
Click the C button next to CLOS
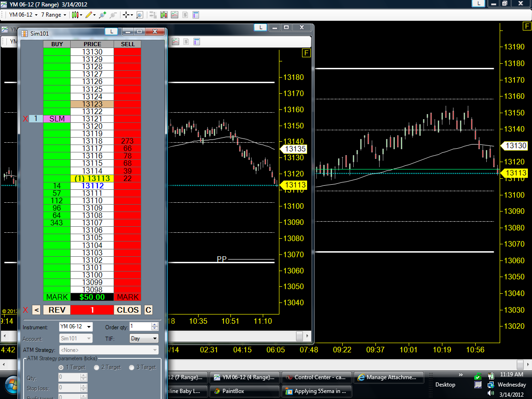coord(148,310)
